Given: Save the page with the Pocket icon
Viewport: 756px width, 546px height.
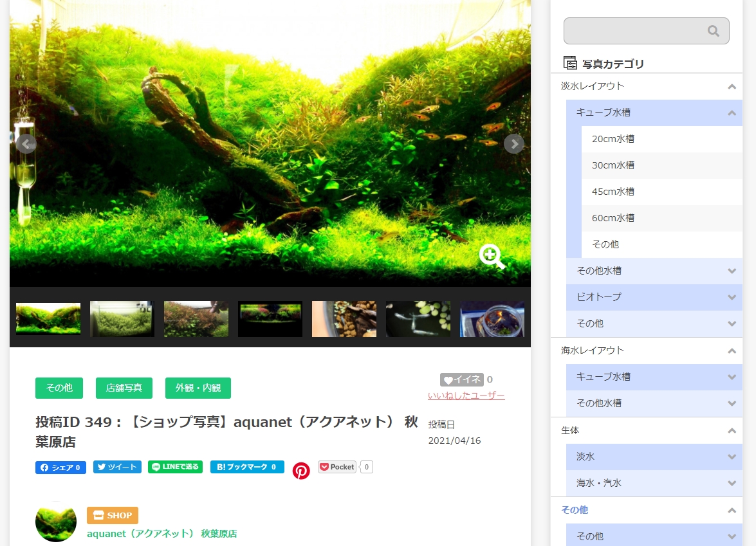Looking at the screenshot, I should point(337,466).
